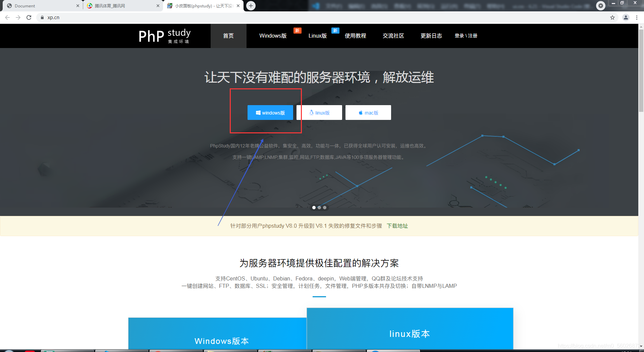Open a new tab with plus button

(251, 6)
